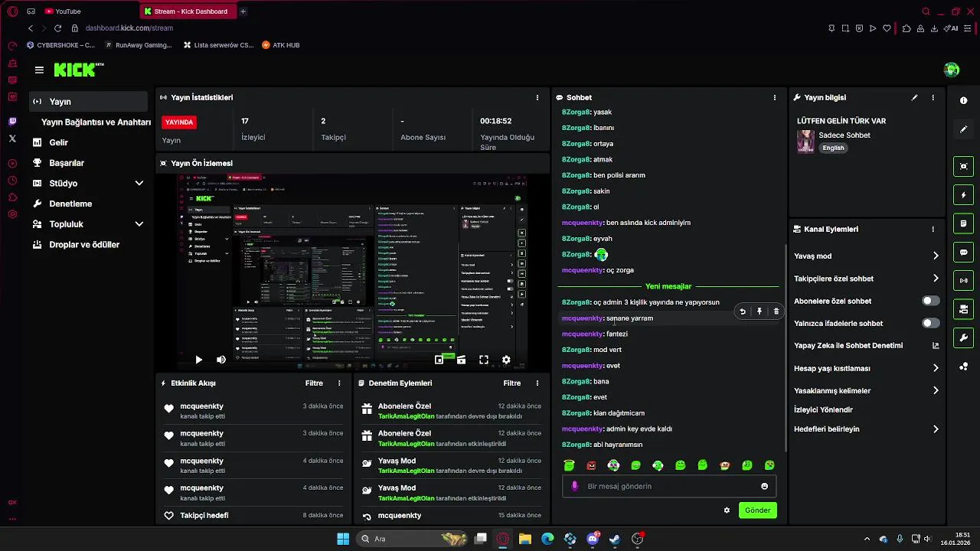Toggle Yalnızca ifadelerle sohbet switch
Image resolution: width=980 pixels, height=551 pixels.
point(931,323)
